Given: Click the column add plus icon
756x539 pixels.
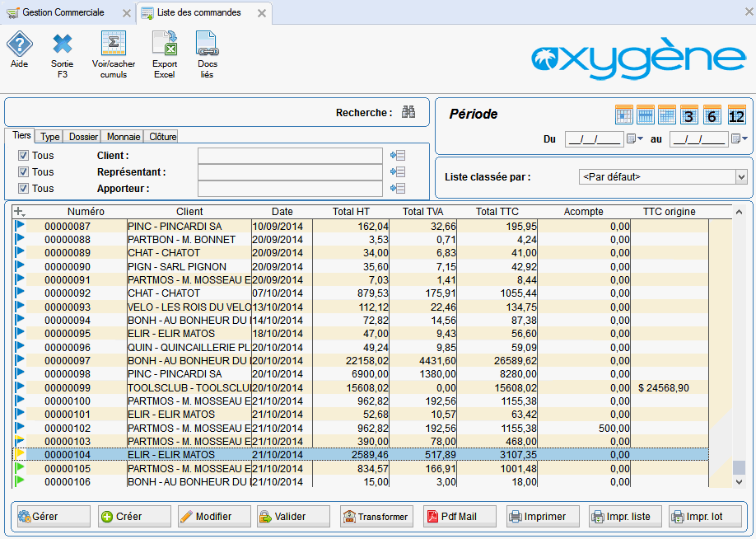Looking at the screenshot, I should tap(19, 211).
